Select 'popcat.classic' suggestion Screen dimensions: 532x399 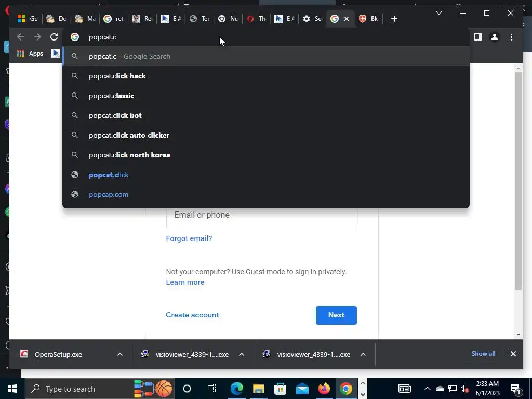(x=266, y=96)
